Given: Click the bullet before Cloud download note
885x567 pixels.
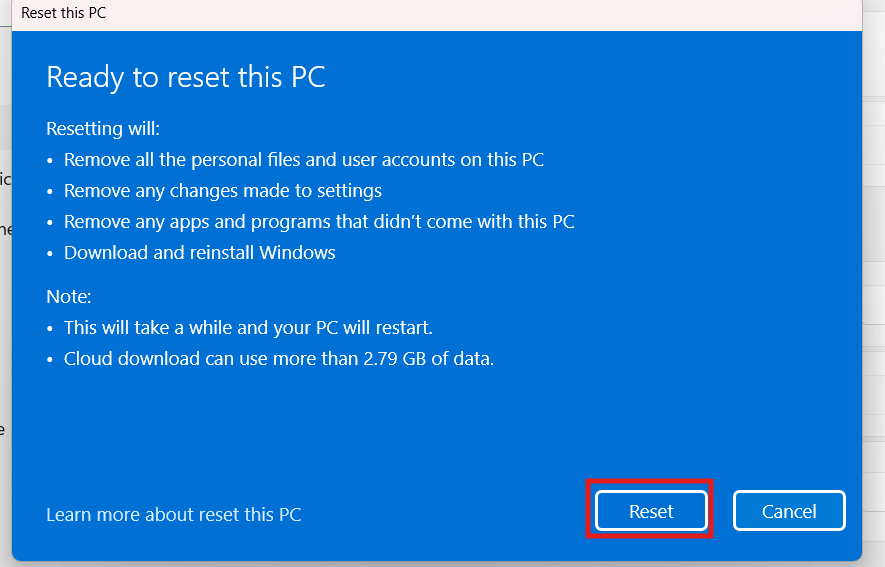Looking at the screenshot, I should point(50,360).
